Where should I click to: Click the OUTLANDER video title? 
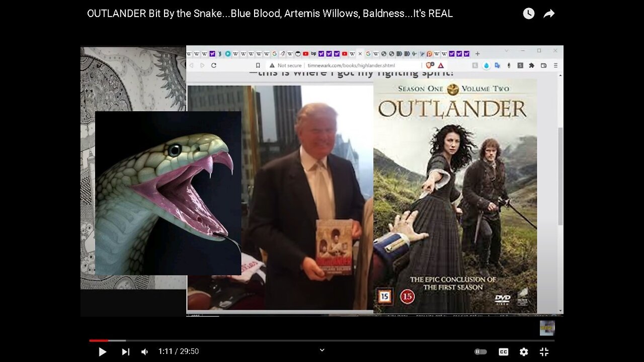point(270,14)
